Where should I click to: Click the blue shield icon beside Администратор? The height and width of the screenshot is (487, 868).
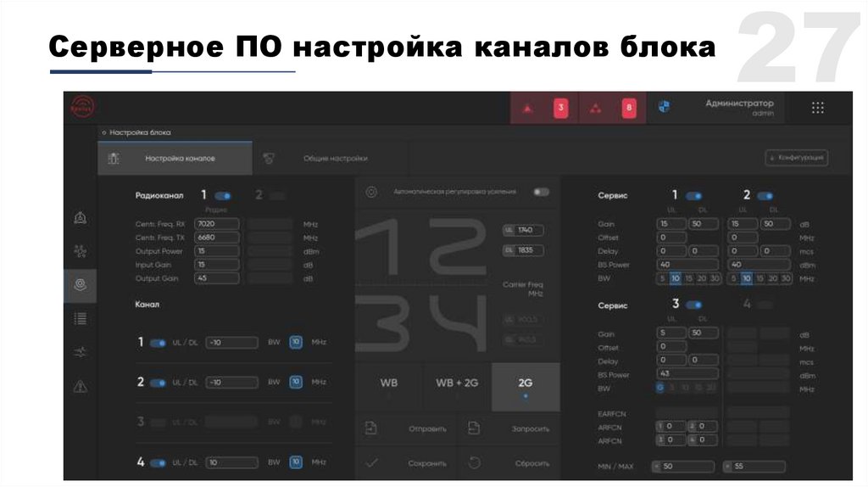[665, 107]
